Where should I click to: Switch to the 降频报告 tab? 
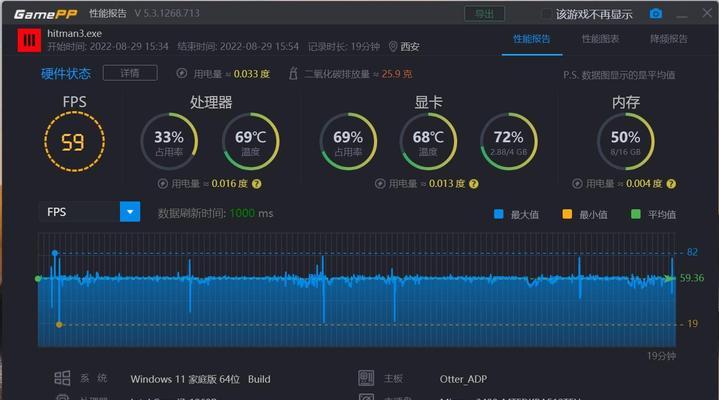click(x=669, y=39)
